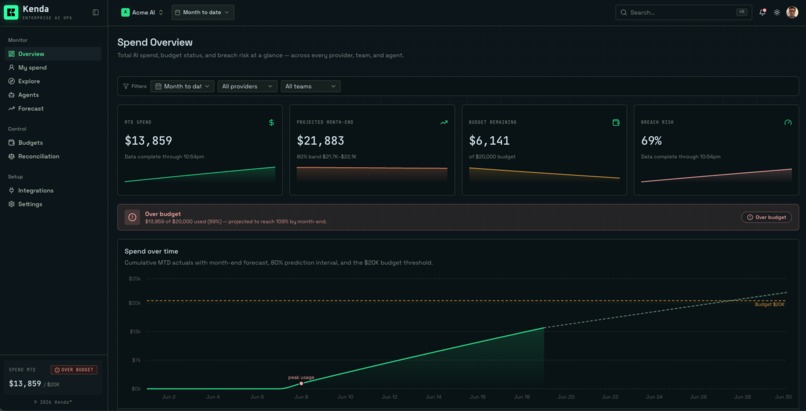Click the My spend person icon

11,67
